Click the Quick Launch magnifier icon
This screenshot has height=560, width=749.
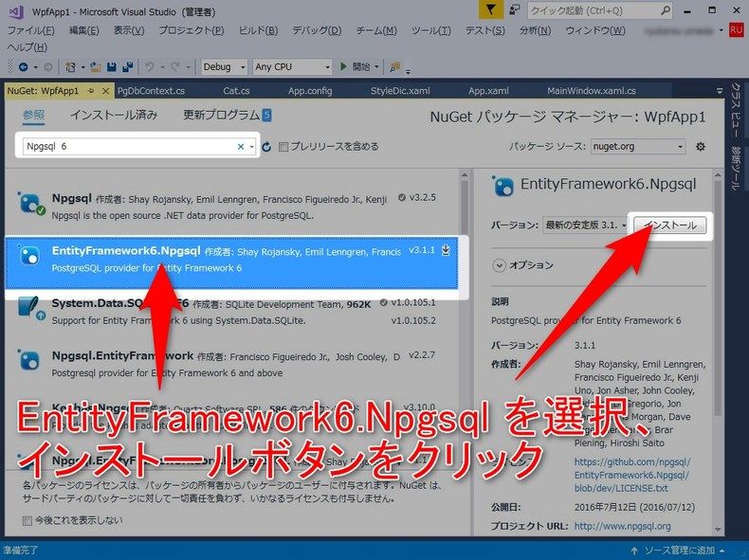665,10
